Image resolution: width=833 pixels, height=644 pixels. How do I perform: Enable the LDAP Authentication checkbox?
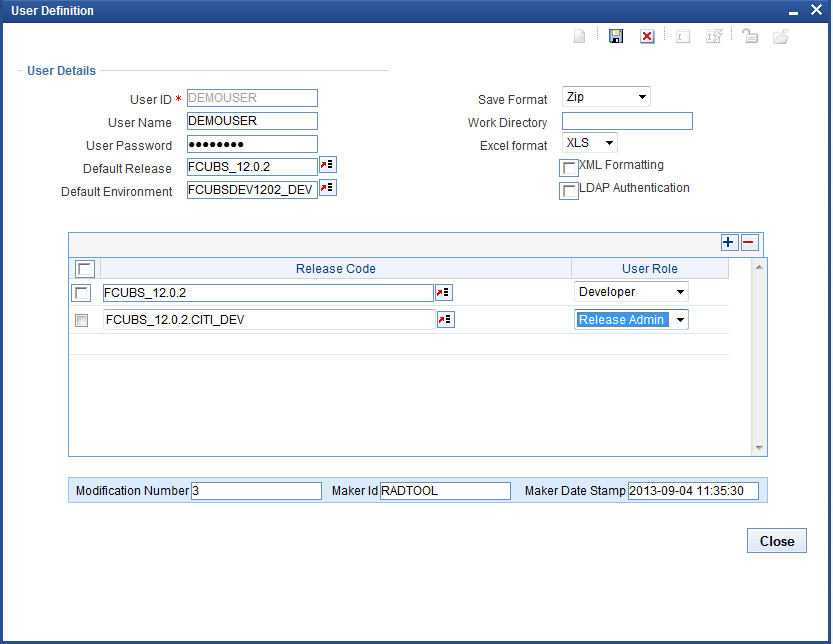569,191
